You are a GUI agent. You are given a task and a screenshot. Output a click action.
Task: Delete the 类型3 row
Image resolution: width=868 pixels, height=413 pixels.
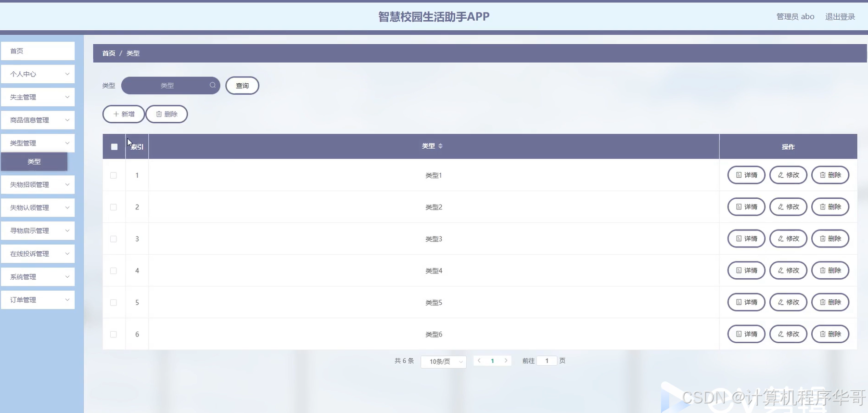pyautogui.click(x=830, y=239)
